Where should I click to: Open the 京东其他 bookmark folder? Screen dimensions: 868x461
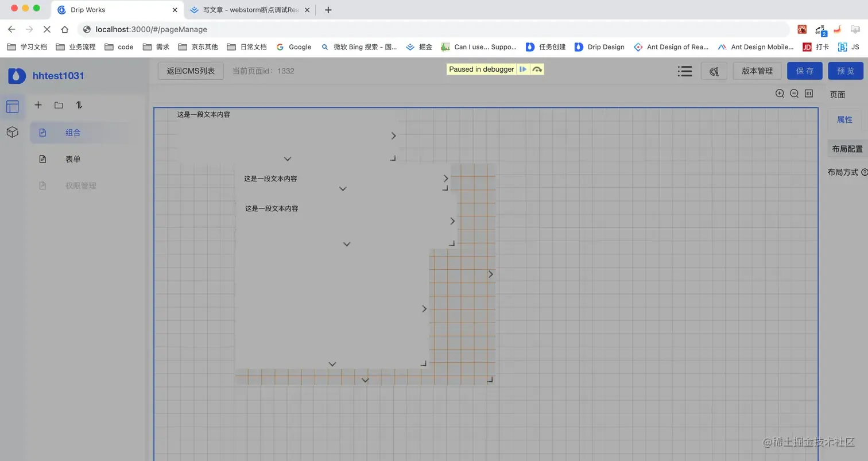tap(198, 47)
